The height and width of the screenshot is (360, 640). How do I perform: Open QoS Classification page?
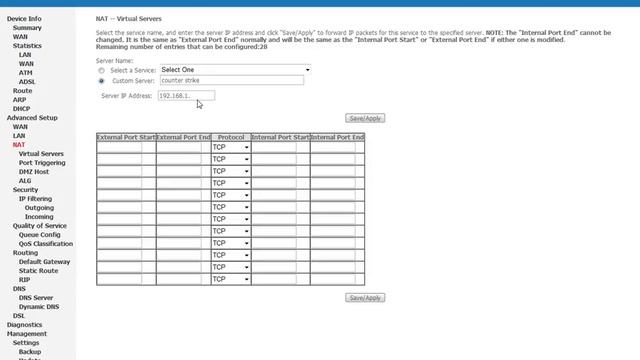pos(46,244)
